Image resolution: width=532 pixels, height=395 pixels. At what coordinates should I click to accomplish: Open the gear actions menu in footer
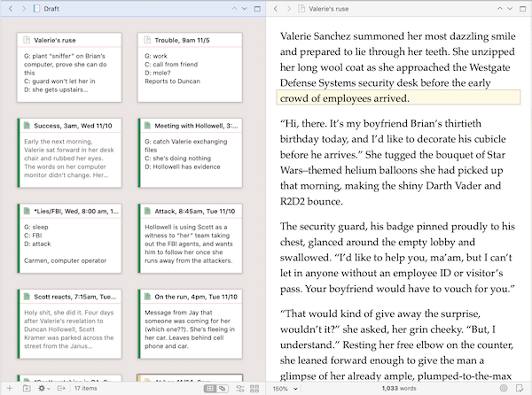coord(43,388)
